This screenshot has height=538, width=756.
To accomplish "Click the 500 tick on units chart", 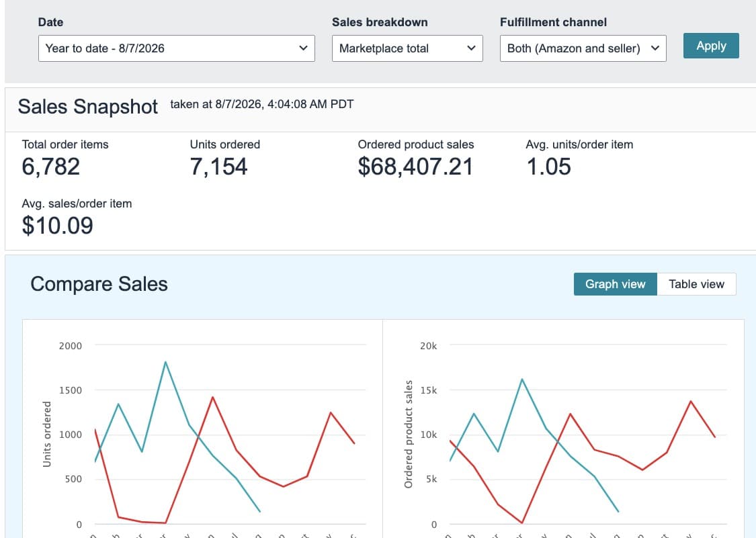I will coord(73,479).
